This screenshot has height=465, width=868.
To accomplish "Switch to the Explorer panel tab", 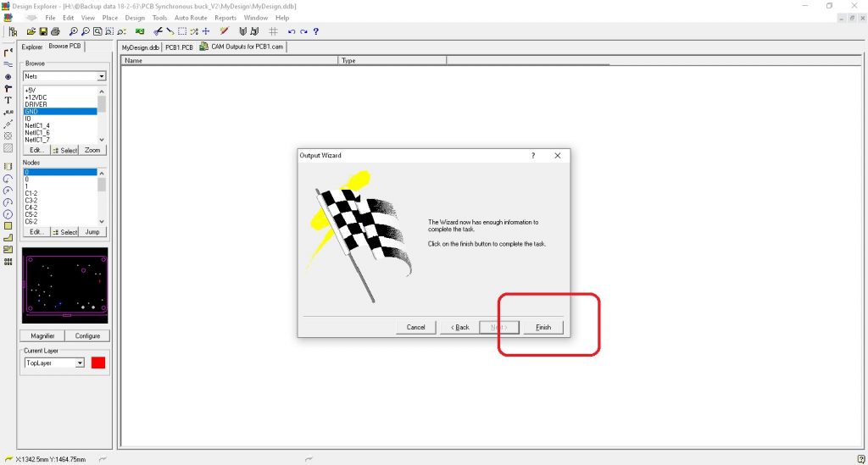I will (32, 47).
